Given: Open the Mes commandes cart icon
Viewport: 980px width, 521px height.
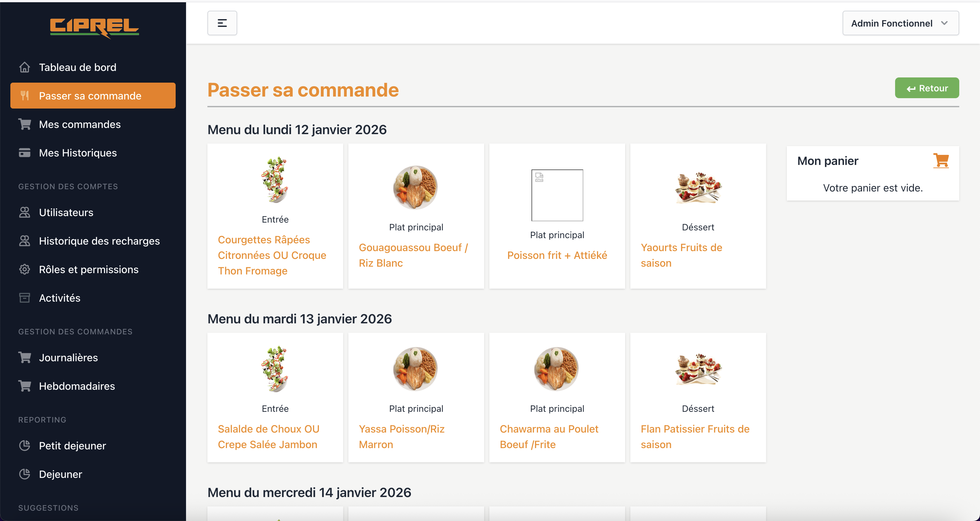Looking at the screenshot, I should pyautogui.click(x=25, y=124).
